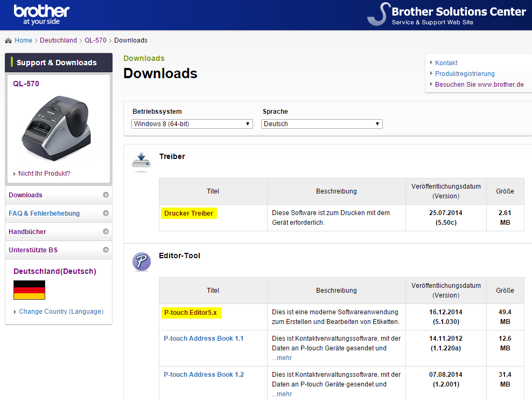Click the German flag icon
This screenshot has width=532, height=400.
tap(29, 289)
